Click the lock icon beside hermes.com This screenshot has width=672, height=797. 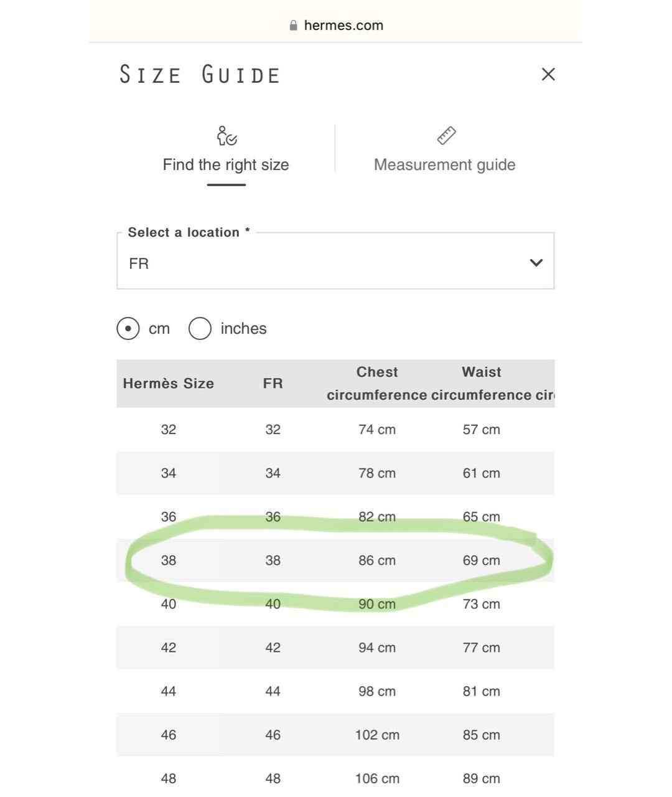(294, 26)
